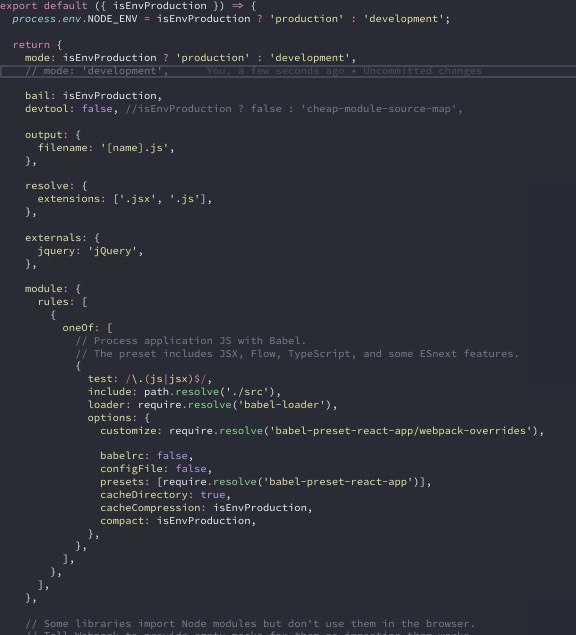Click the 'Uncommitted changes' git blame annotation
The height and width of the screenshot is (635, 576).
(422, 71)
